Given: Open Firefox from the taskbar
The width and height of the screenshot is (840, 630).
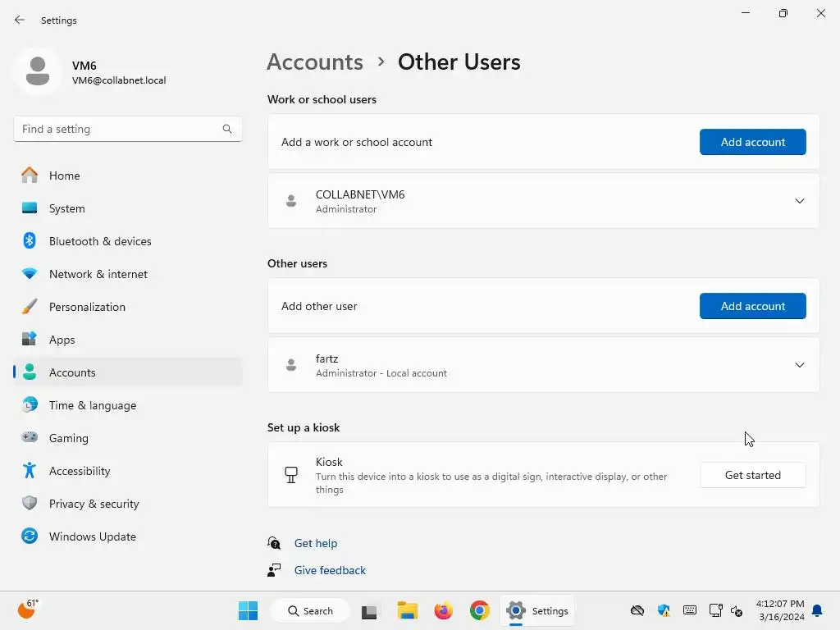Looking at the screenshot, I should tap(444, 611).
